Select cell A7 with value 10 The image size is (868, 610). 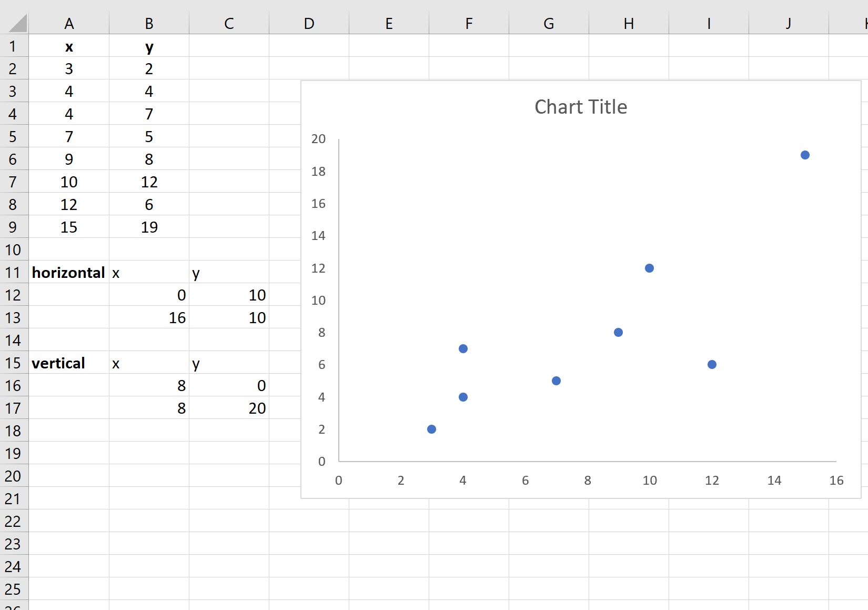(x=69, y=182)
